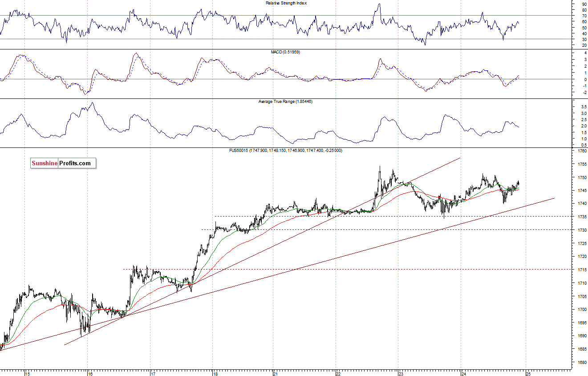Click the 1760 price axis label
The width and height of the screenshot is (588, 376).
pos(582,151)
